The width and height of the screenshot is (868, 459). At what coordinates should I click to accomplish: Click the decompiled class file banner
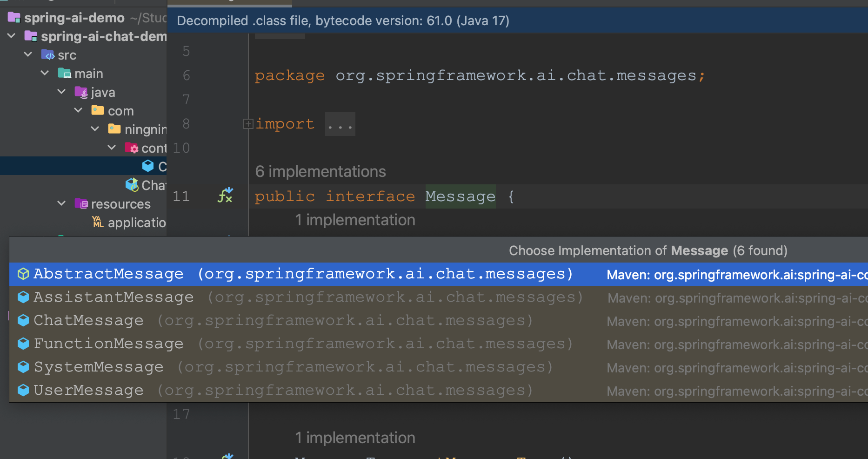pos(518,20)
